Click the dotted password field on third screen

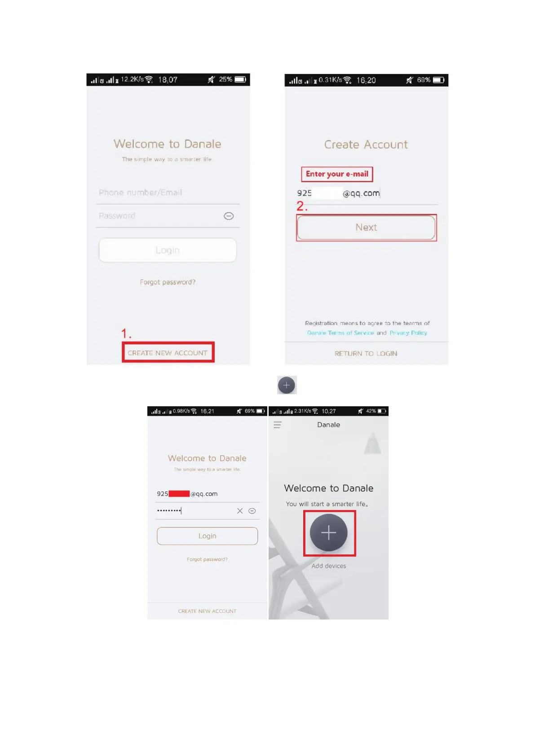(x=195, y=511)
